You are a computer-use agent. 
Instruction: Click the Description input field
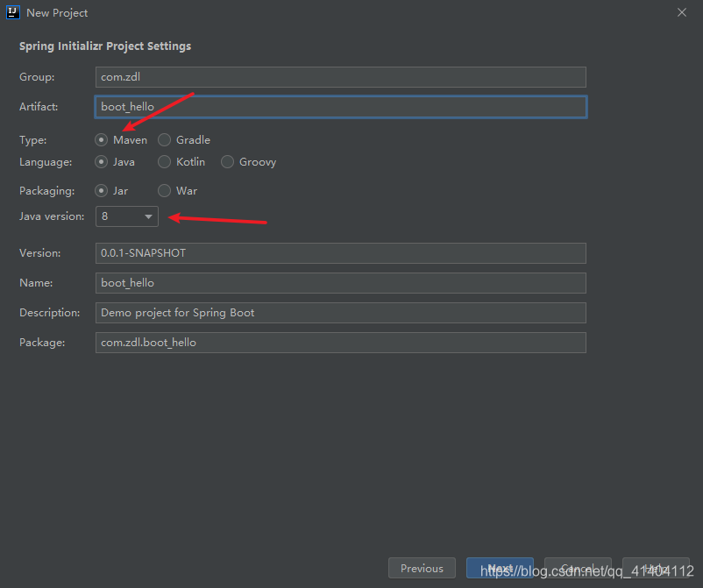341,313
